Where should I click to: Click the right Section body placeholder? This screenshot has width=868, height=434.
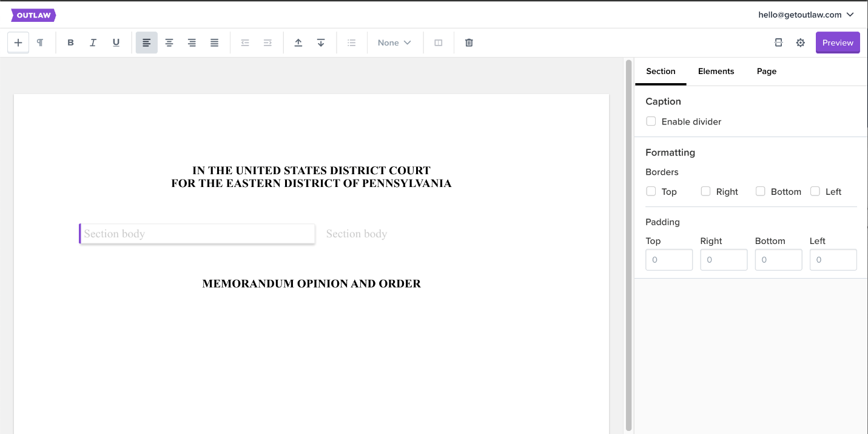pyautogui.click(x=357, y=234)
